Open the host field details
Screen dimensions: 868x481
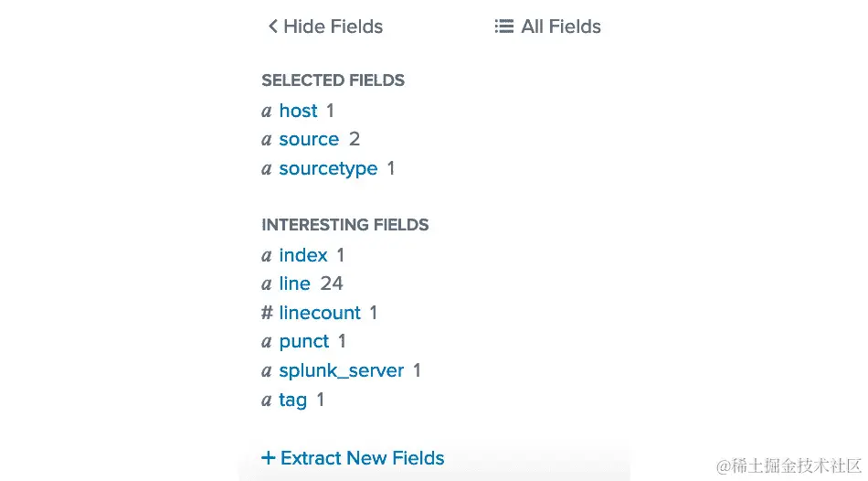tap(298, 111)
